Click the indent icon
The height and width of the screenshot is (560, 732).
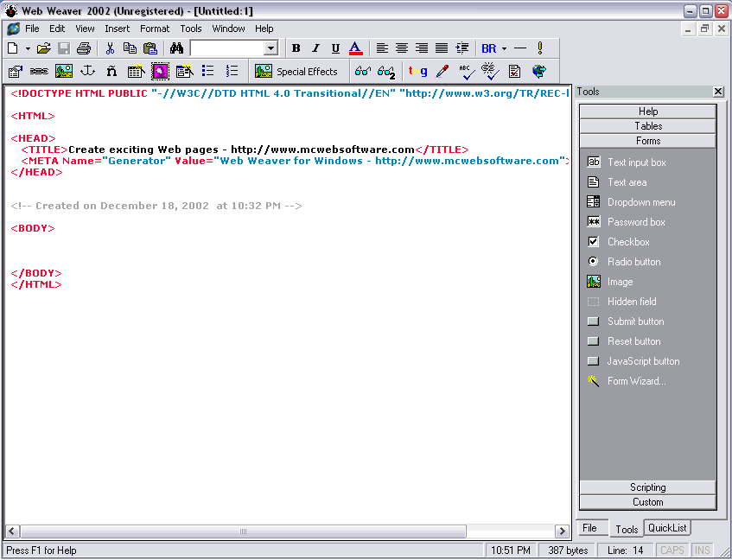tap(462, 48)
